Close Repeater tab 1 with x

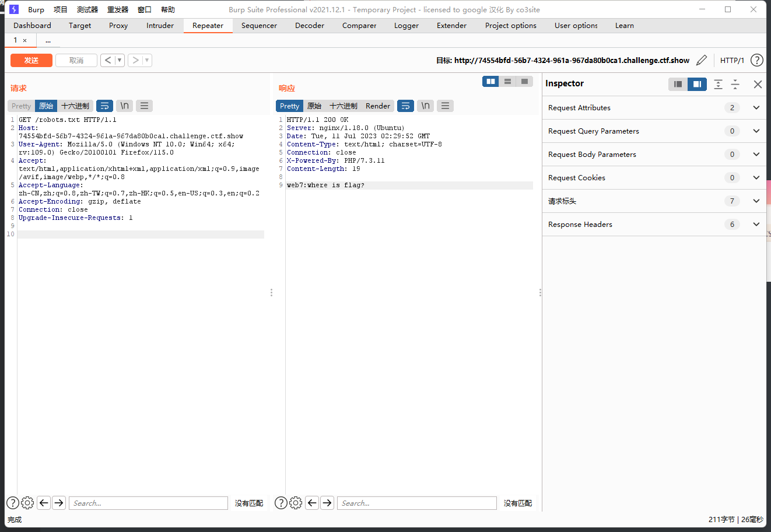pyautogui.click(x=24, y=40)
